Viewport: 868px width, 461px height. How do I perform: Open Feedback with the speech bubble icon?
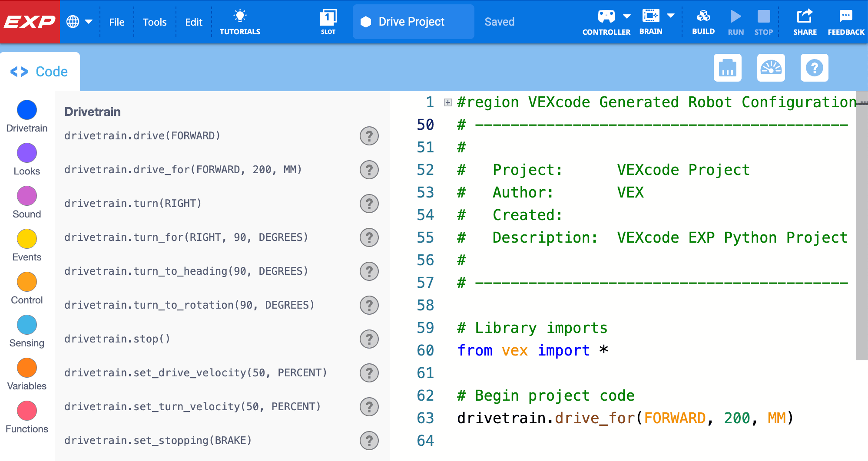(x=846, y=16)
